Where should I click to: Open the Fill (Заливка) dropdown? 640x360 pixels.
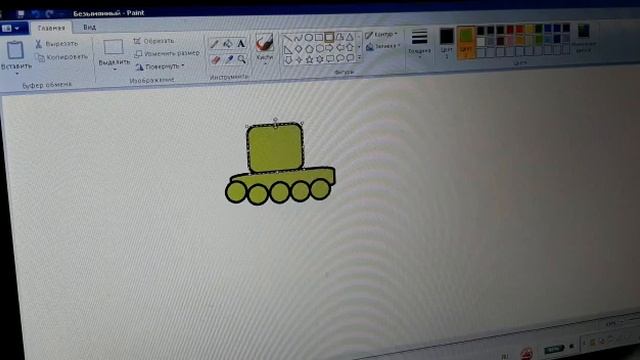[x=384, y=47]
